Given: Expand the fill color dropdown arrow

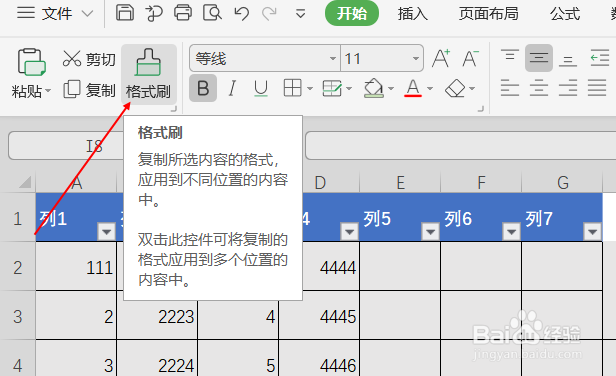Looking at the screenshot, I should 391,88.
